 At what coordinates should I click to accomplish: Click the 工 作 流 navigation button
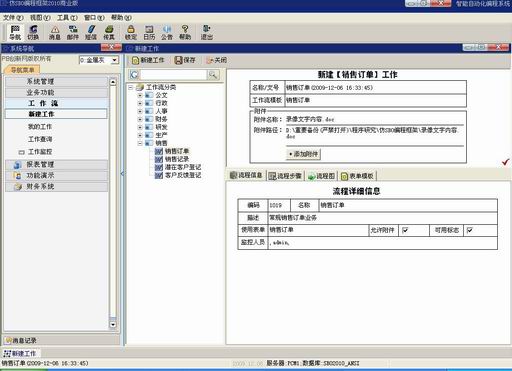(56, 103)
